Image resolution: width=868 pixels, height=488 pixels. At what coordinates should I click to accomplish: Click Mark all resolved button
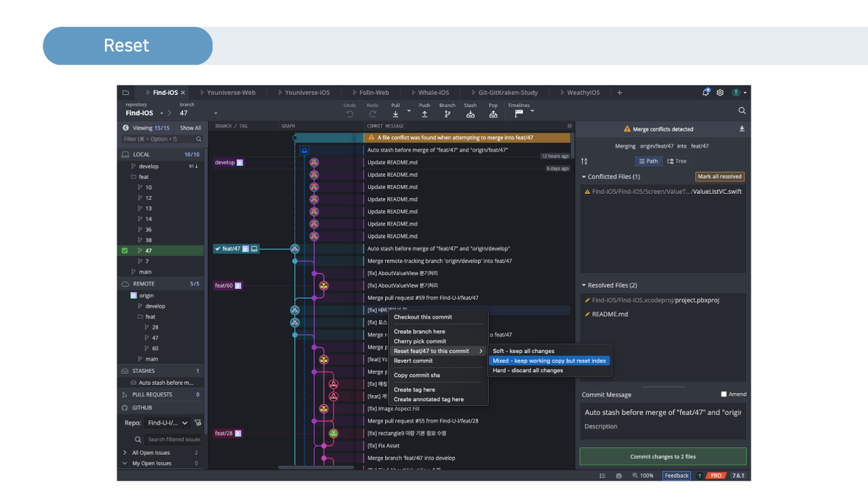719,177
